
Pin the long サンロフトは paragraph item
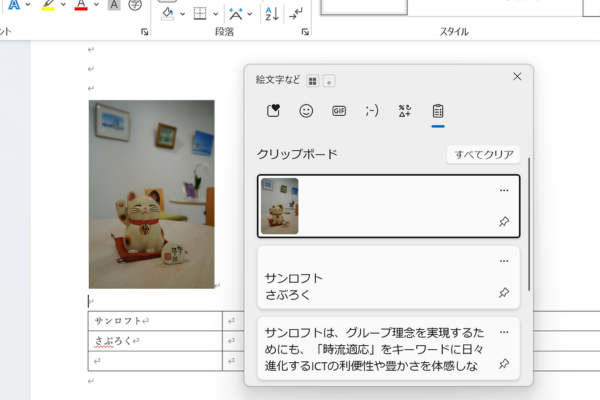pyautogui.click(x=504, y=364)
